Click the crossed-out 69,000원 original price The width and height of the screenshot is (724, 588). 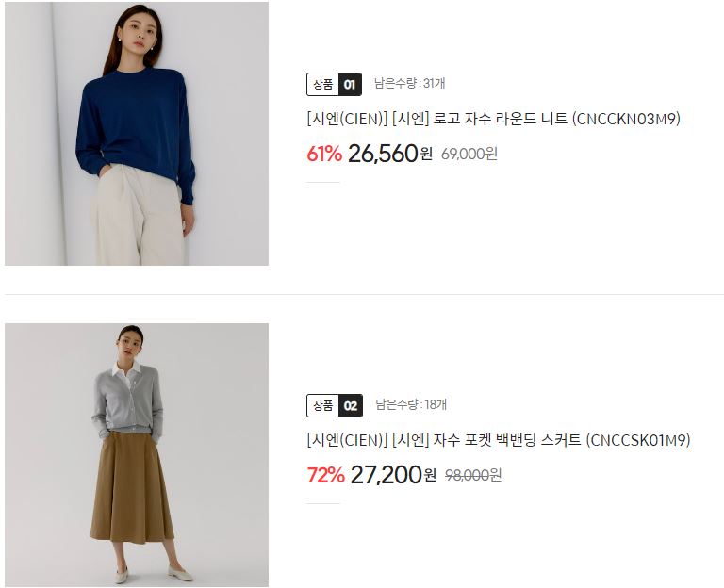(469, 154)
